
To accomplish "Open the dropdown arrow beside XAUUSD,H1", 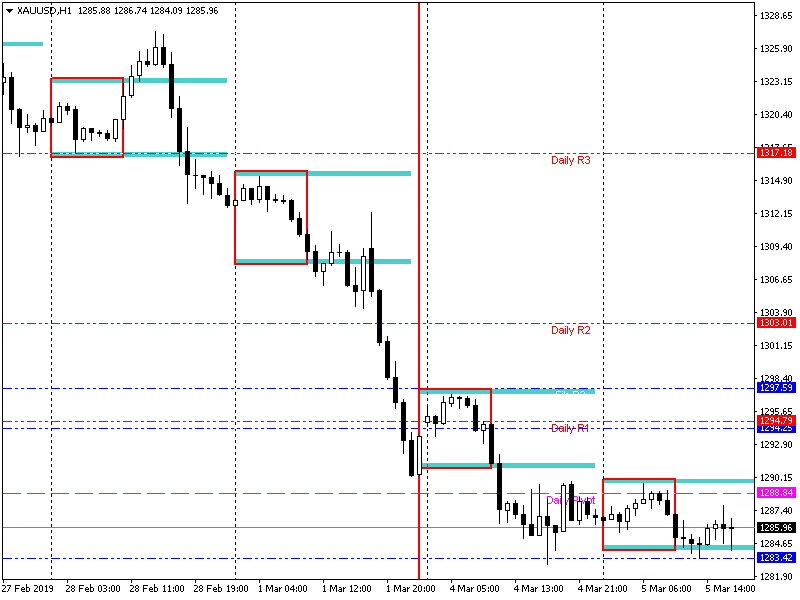I will (9, 11).
